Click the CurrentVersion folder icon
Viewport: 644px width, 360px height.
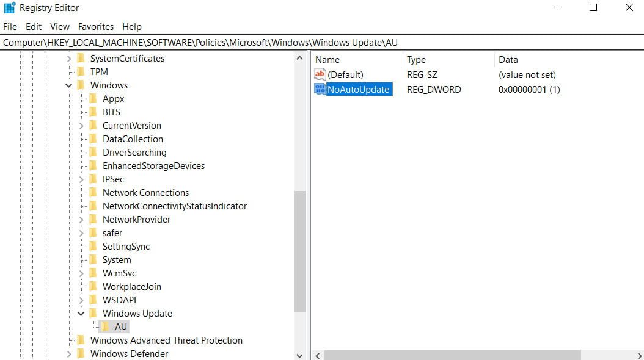(93, 126)
